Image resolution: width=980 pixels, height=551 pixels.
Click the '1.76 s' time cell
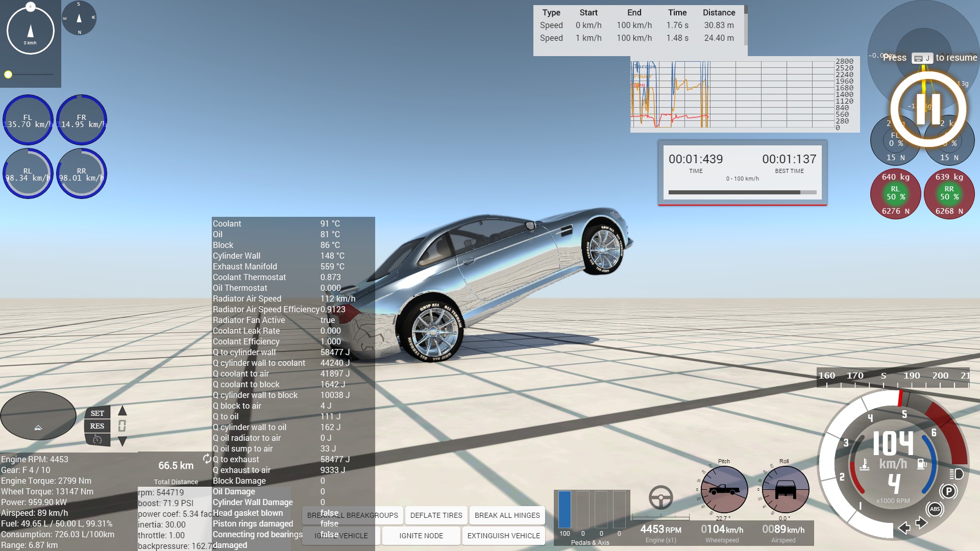coord(677,26)
